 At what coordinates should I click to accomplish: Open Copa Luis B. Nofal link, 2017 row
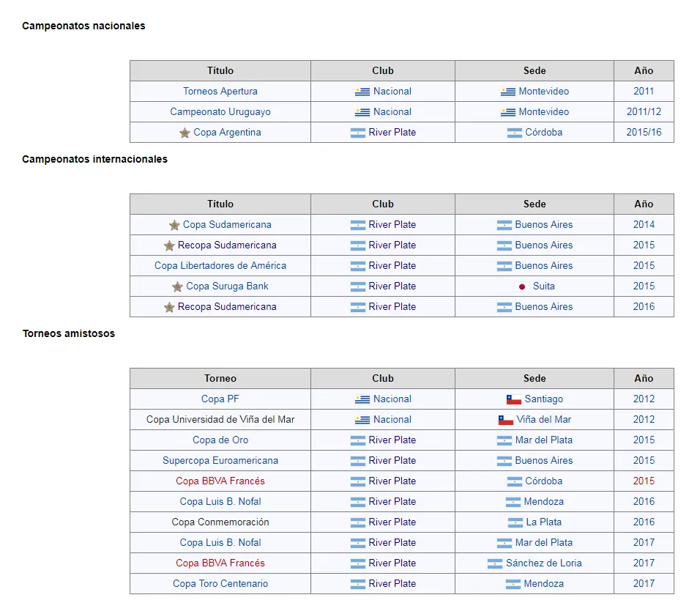point(220,542)
